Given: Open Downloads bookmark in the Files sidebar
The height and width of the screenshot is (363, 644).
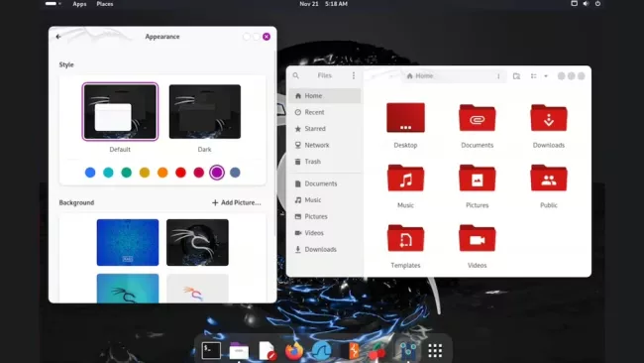Looking at the screenshot, I should coord(324,250).
